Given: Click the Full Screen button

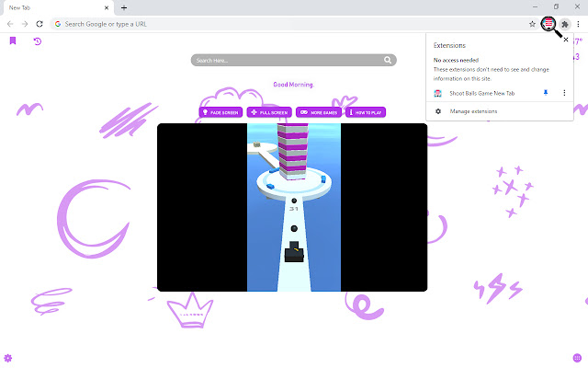Looking at the screenshot, I should click(x=269, y=112).
